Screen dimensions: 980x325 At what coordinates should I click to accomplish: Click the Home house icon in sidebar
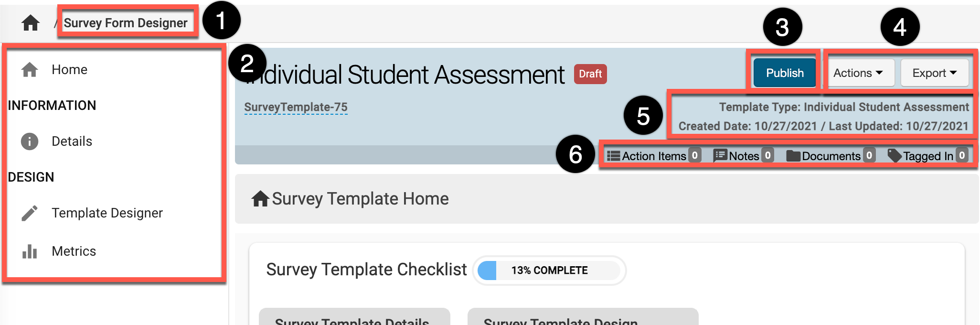30,70
